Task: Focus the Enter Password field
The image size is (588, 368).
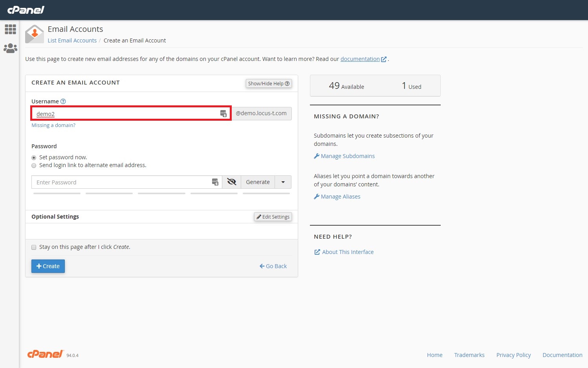Action: coord(126,182)
